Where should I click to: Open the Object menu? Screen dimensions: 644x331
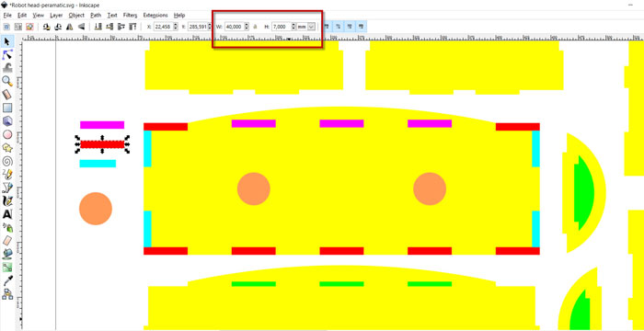(76, 16)
